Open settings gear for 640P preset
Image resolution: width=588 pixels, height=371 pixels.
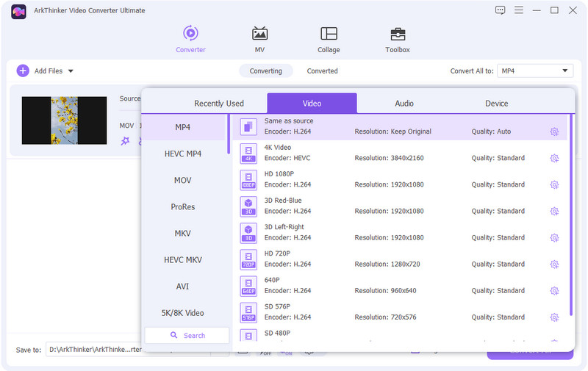pyautogui.click(x=554, y=291)
